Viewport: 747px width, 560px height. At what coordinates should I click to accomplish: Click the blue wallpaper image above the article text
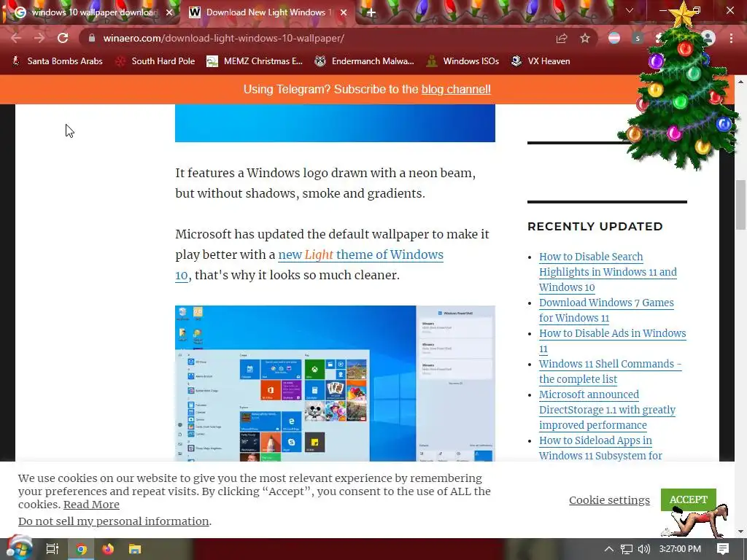(335, 122)
